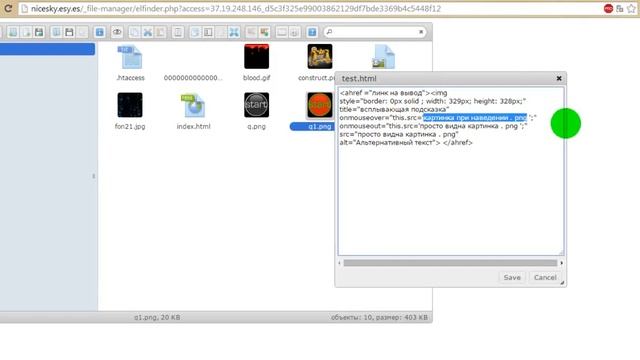
Task: Clear the search field with its x
Action: 421,32
